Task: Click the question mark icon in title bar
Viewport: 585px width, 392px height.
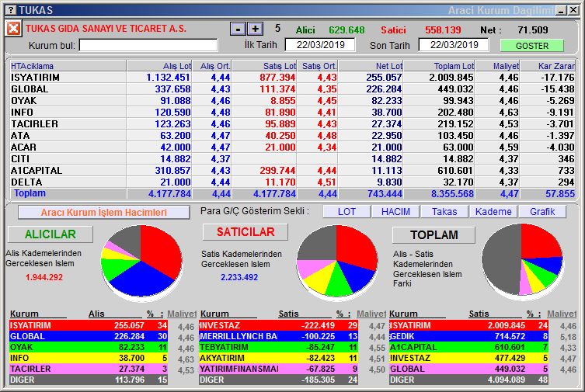Action: [x=12, y=9]
